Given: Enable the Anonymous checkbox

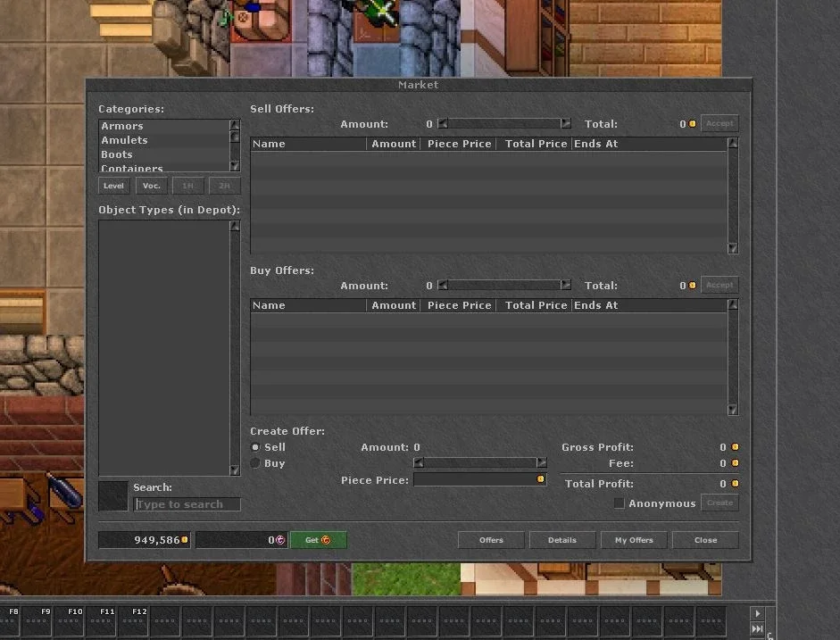Looking at the screenshot, I should (x=620, y=503).
